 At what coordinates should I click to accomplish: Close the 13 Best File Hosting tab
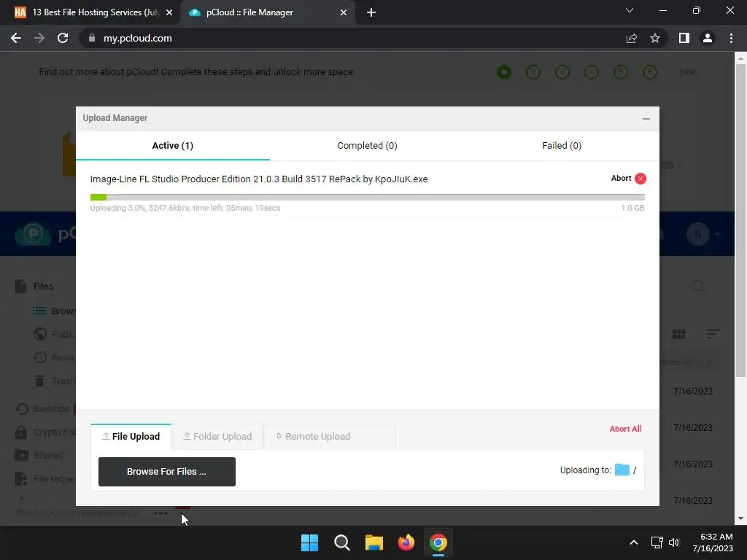pyautogui.click(x=169, y=12)
